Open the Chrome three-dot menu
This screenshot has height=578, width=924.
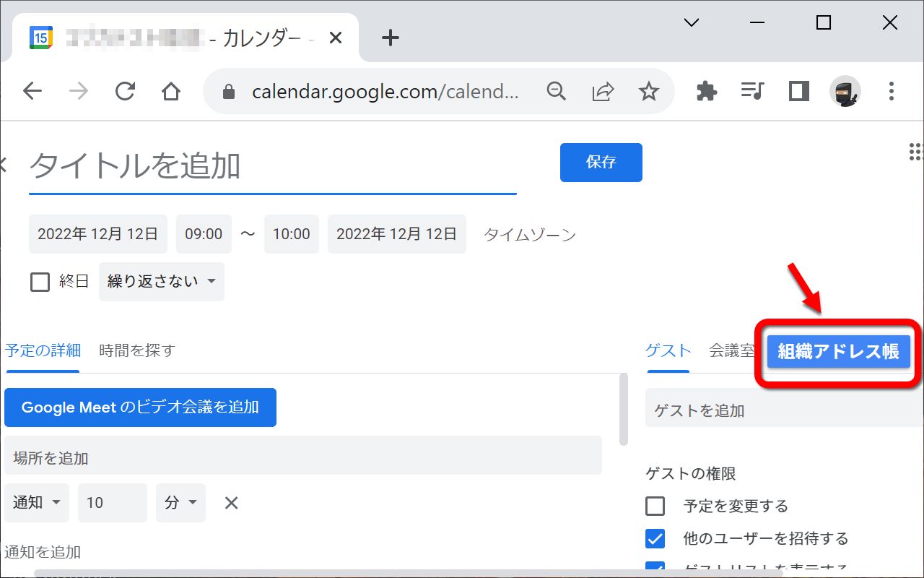coord(892,91)
